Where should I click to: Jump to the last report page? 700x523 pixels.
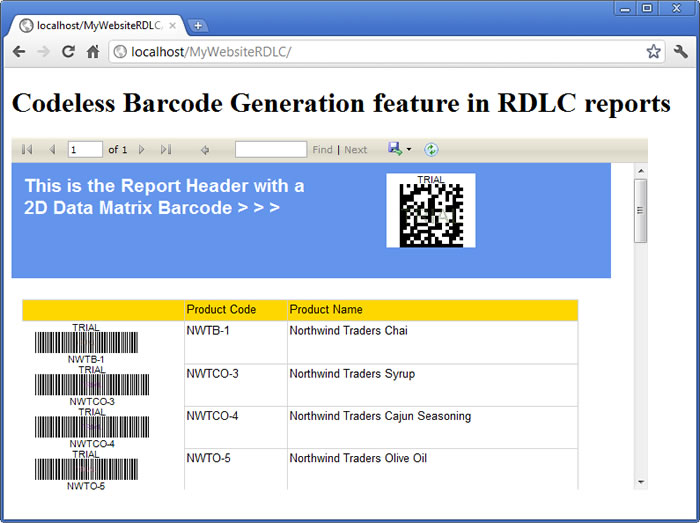166,149
